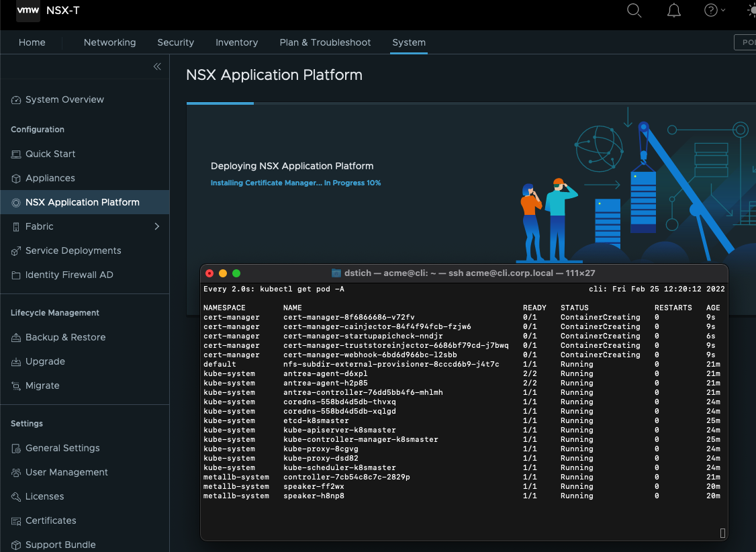Click the Migrate icon in sidebar
756x552 pixels.
[x=16, y=385]
